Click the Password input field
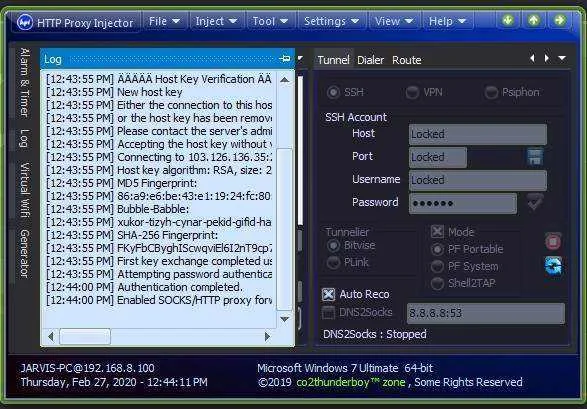This screenshot has height=409, width=587. point(463,203)
